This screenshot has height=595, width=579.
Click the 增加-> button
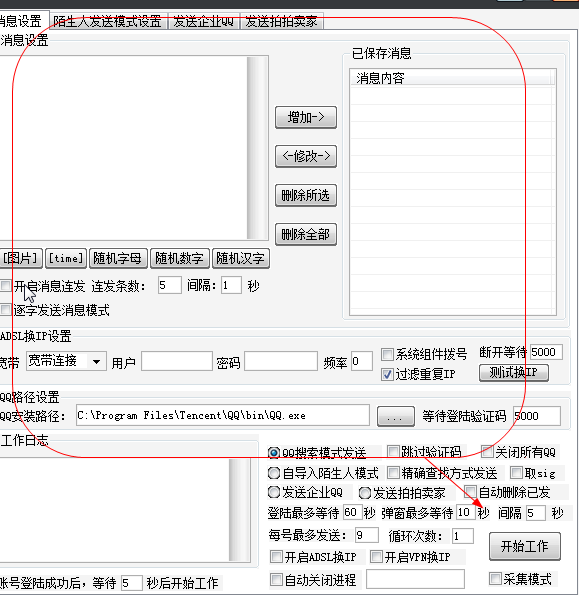(306, 117)
